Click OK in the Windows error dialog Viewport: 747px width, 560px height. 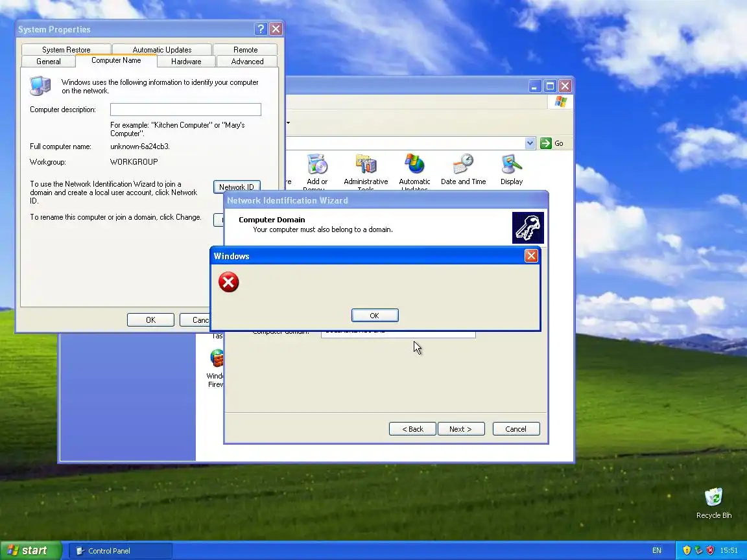374,315
